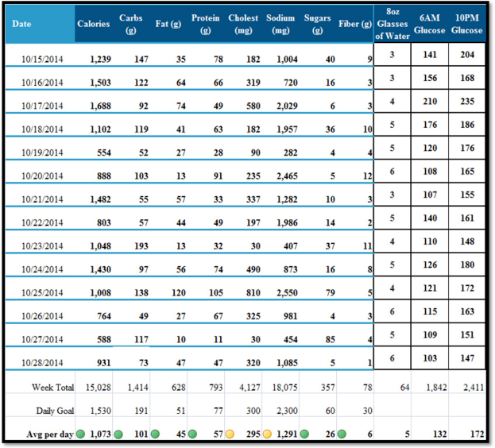
Task: Click the green indicator next to Fiber average 6
Action: 342,434
